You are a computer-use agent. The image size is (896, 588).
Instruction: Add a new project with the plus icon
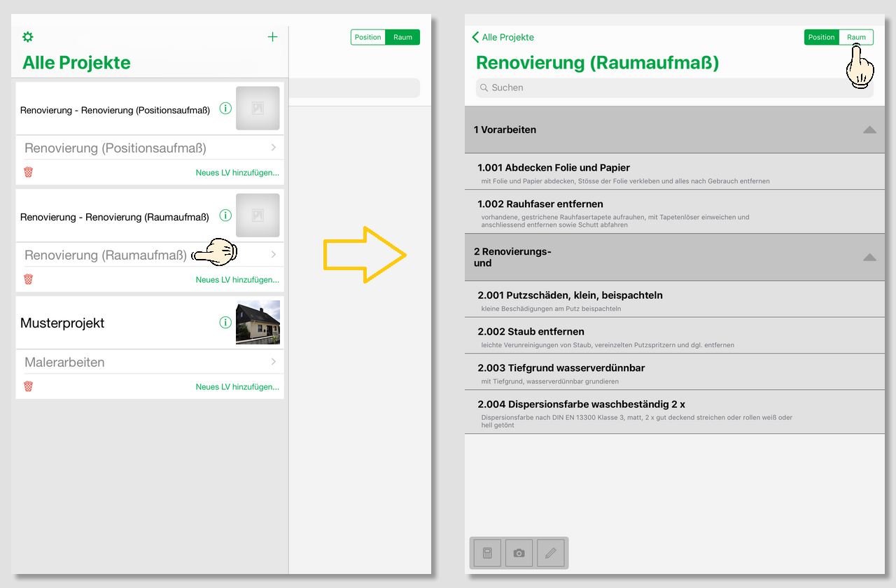(x=273, y=37)
